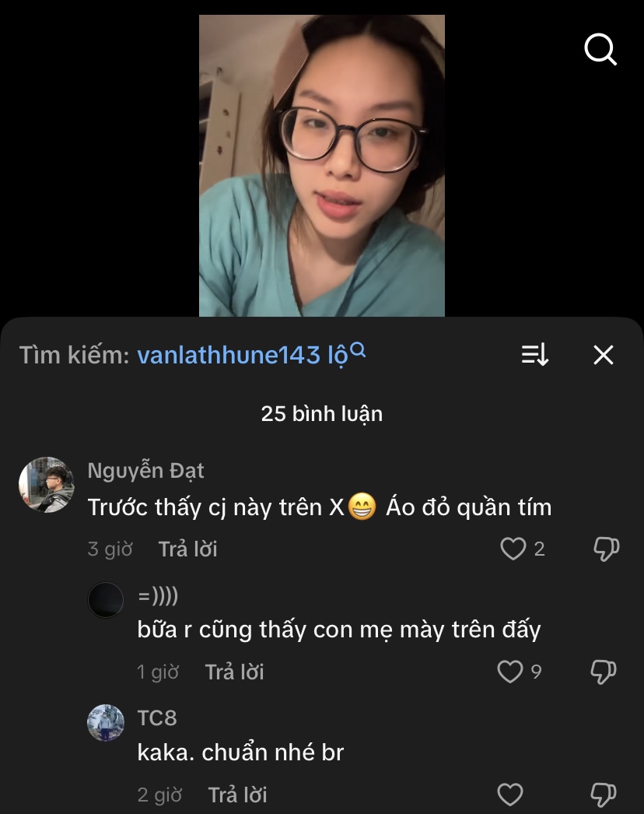Like TC8's "kaka. chuẩn nhé br" comment
The image size is (644, 814).
coord(510,795)
